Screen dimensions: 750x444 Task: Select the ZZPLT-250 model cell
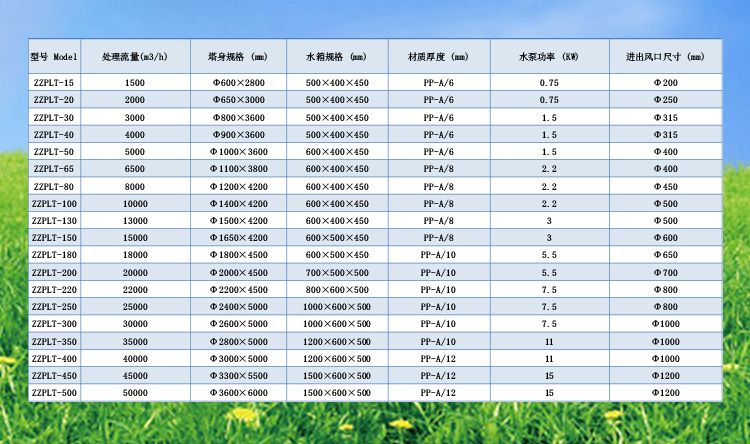point(54,307)
